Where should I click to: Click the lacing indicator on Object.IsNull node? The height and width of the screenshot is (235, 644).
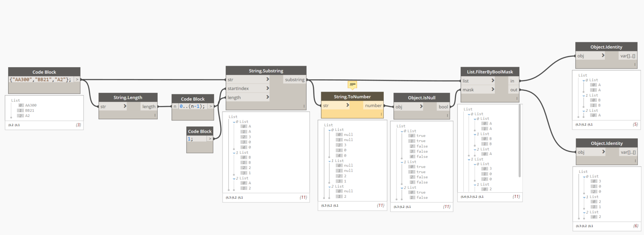click(x=447, y=115)
